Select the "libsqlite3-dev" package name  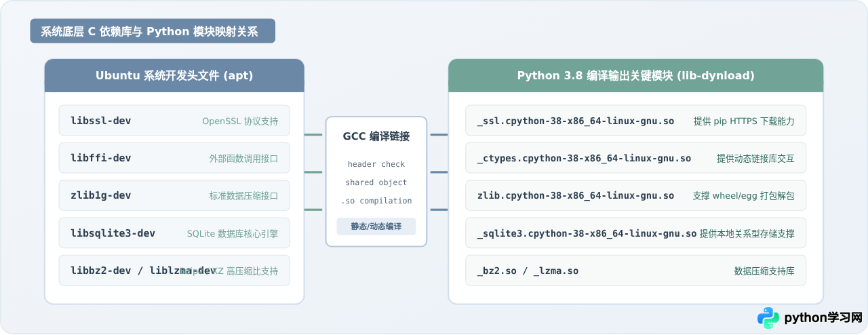[113, 233]
